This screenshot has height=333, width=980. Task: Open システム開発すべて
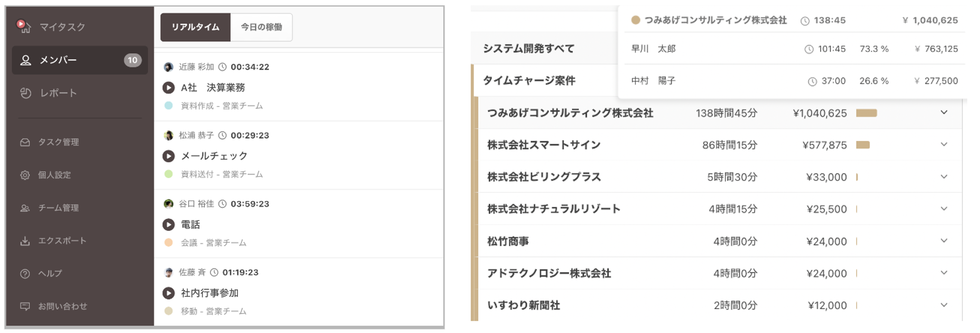(529, 48)
